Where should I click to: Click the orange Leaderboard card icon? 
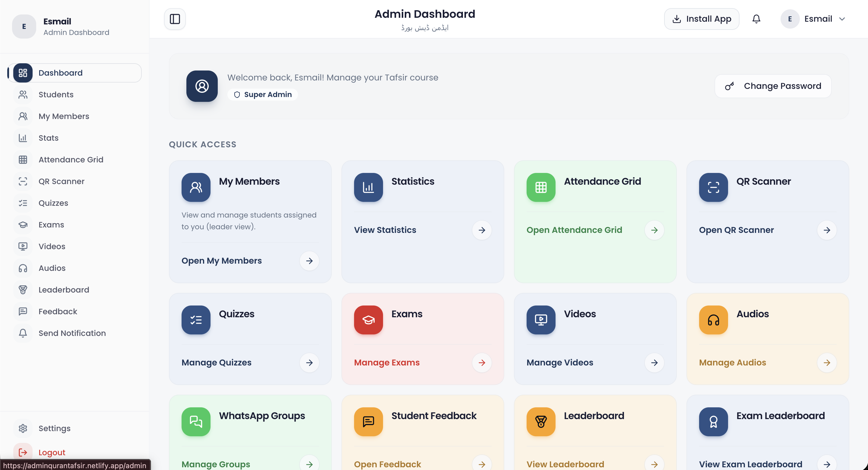coord(541,422)
